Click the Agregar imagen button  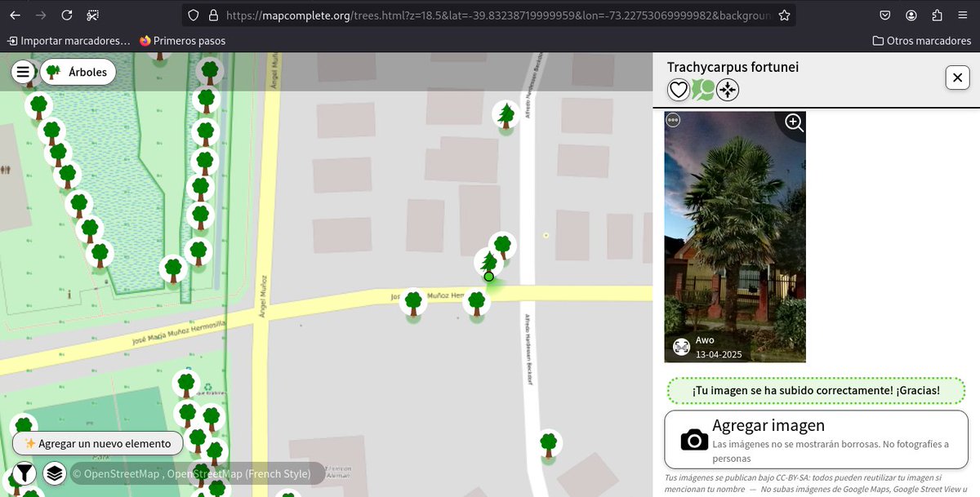click(x=817, y=441)
